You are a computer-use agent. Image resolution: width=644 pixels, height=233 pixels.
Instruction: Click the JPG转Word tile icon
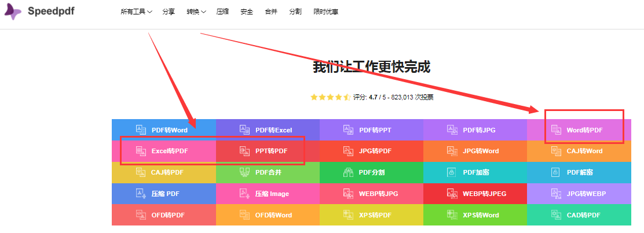coord(452,151)
